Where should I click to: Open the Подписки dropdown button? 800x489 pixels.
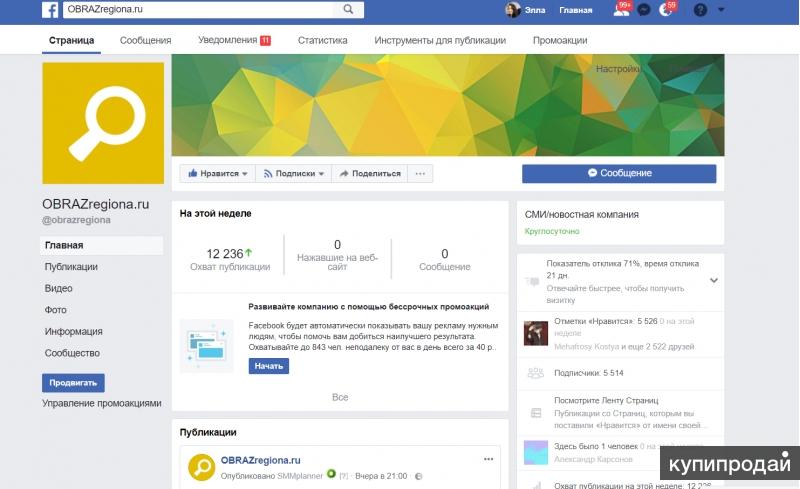(x=293, y=174)
